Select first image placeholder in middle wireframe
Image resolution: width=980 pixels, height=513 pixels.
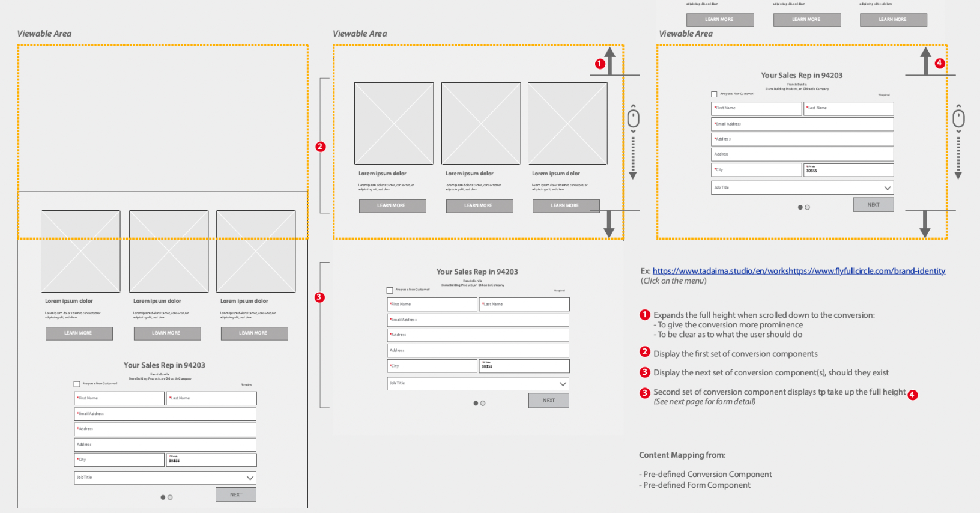point(394,123)
